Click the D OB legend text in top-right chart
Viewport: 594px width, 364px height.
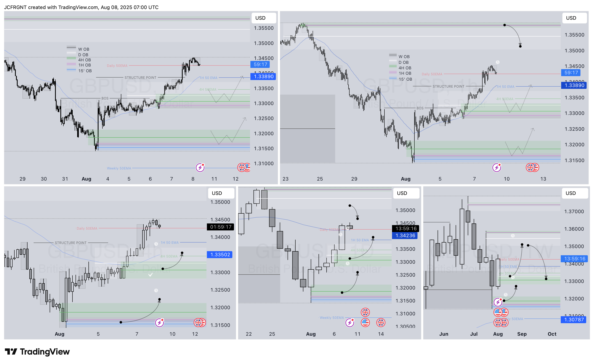(x=404, y=62)
